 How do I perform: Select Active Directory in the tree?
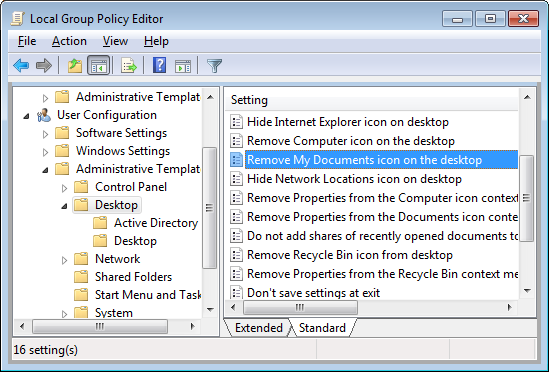156,223
